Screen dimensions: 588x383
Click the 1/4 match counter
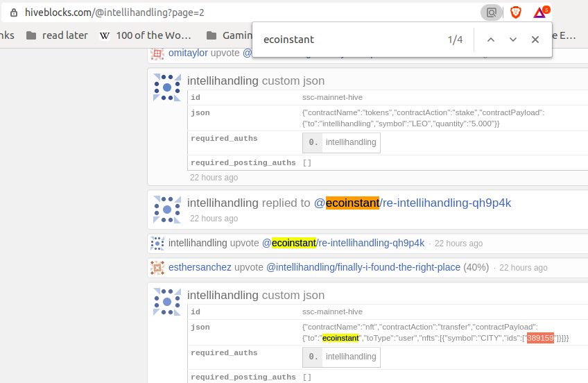(x=455, y=40)
